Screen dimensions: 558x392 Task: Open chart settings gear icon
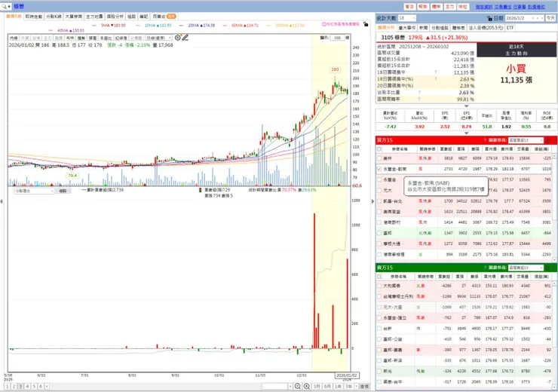(177, 38)
